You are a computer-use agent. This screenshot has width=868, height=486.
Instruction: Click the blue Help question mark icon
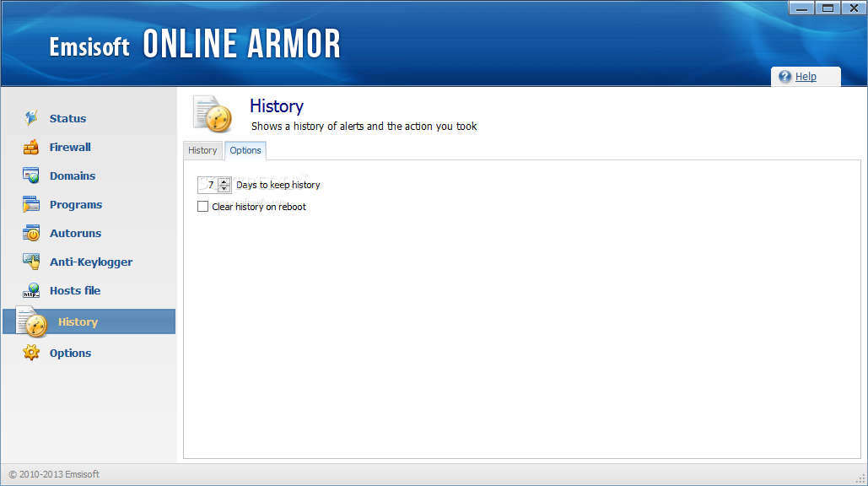click(785, 77)
